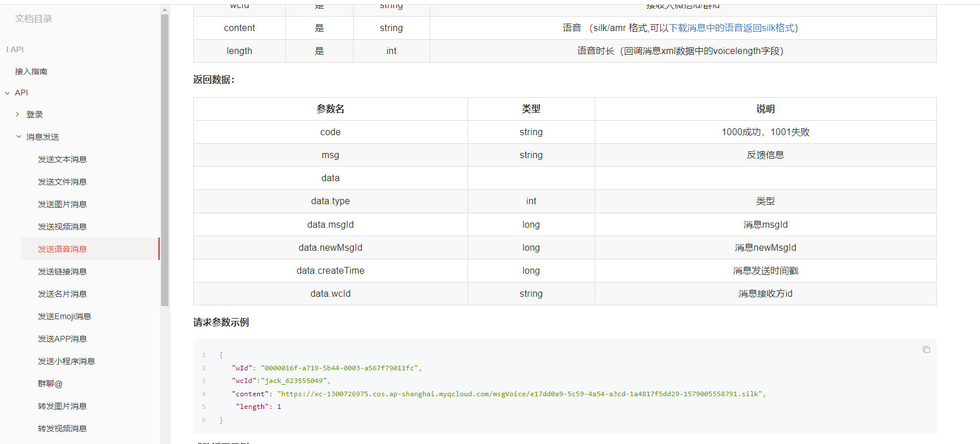
Task: Click the data.msgId cell
Action: coord(331,224)
